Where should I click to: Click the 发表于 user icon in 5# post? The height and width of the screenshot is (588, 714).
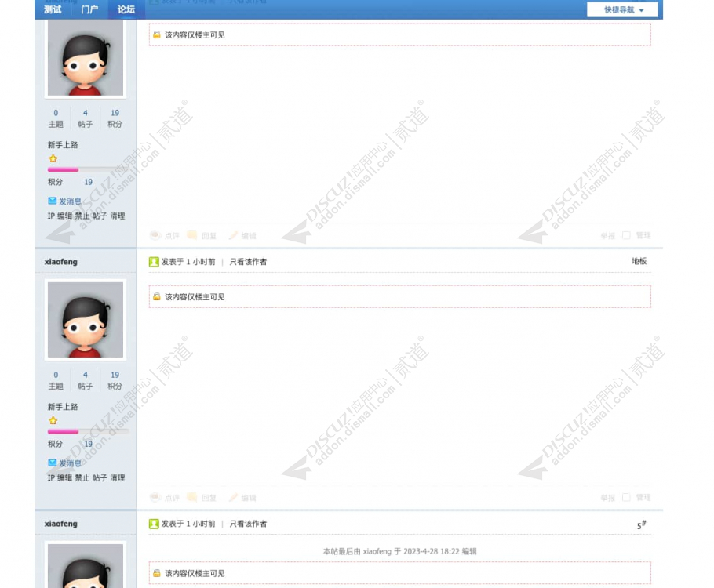pyautogui.click(x=154, y=524)
